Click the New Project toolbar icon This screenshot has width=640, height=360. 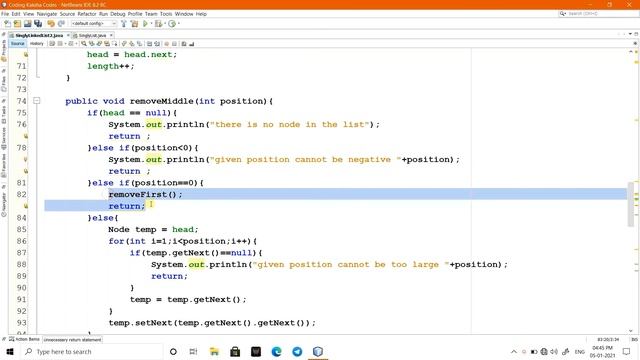[17, 24]
